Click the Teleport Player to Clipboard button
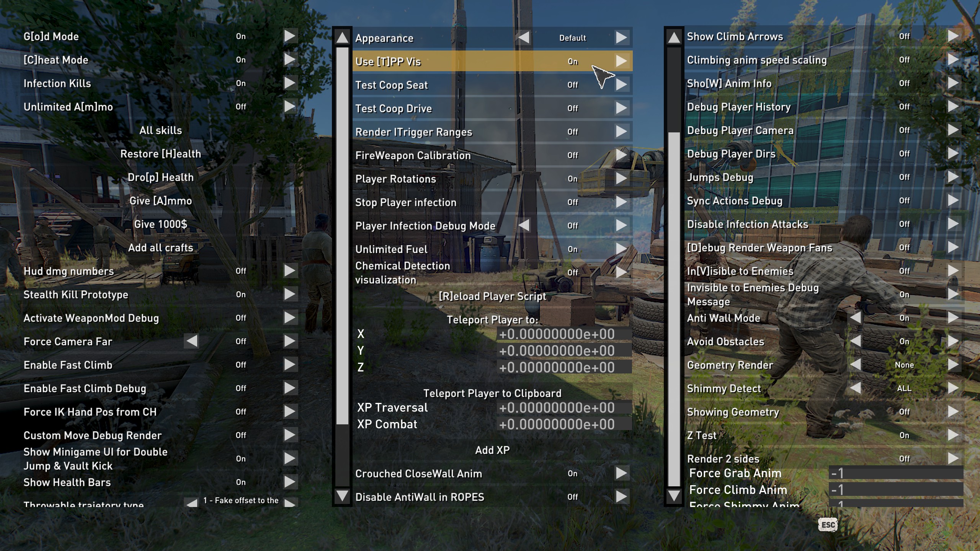 tap(492, 393)
